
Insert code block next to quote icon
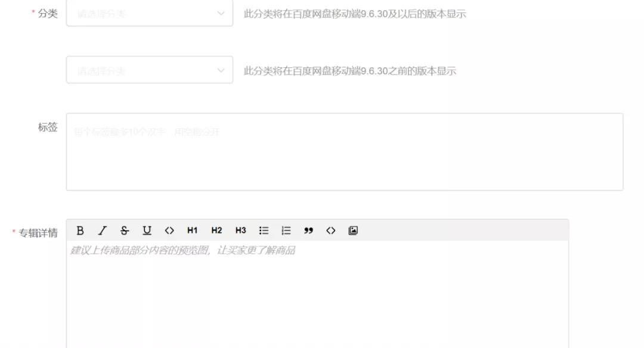330,231
